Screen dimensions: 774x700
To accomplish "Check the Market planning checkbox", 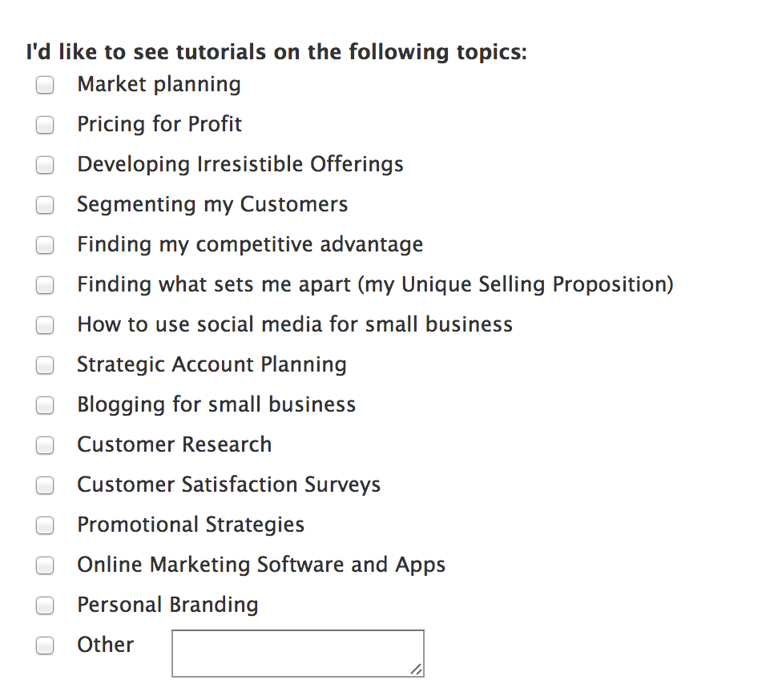I will [x=45, y=85].
